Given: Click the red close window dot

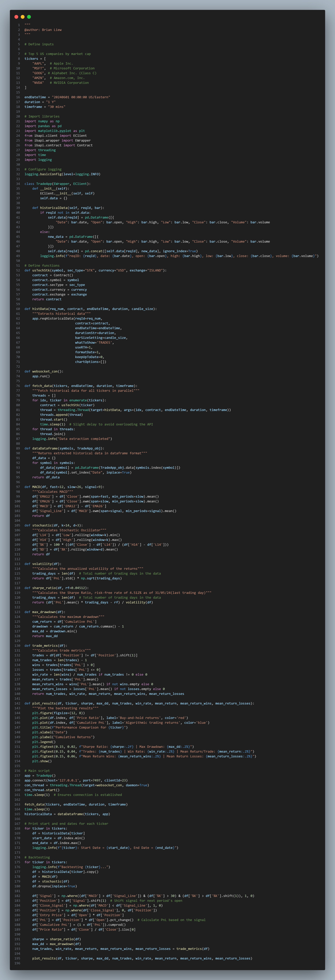Looking at the screenshot, I should pos(16,17).
